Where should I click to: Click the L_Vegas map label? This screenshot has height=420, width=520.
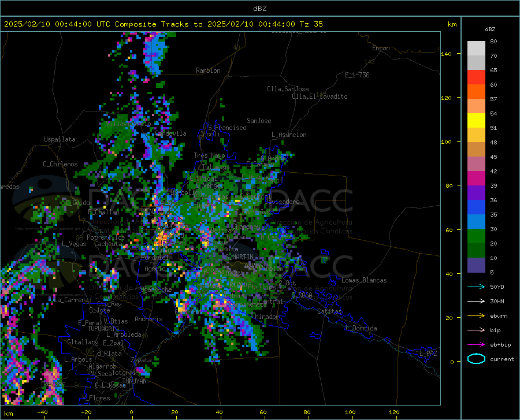click(74, 244)
